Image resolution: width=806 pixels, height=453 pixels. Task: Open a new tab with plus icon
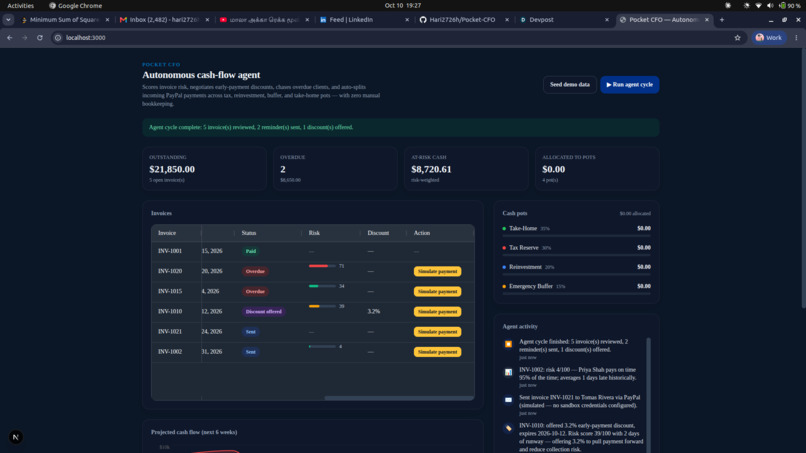tap(722, 20)
